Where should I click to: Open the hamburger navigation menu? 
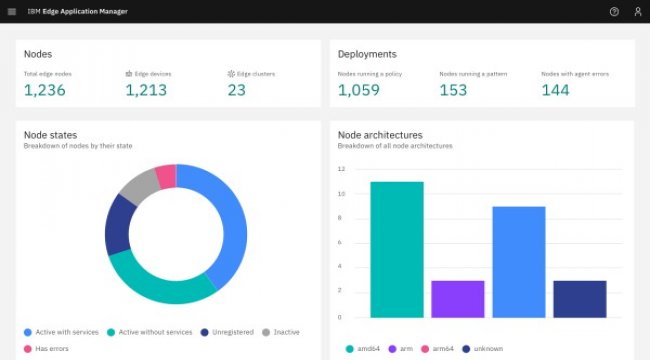click(12, 12)
